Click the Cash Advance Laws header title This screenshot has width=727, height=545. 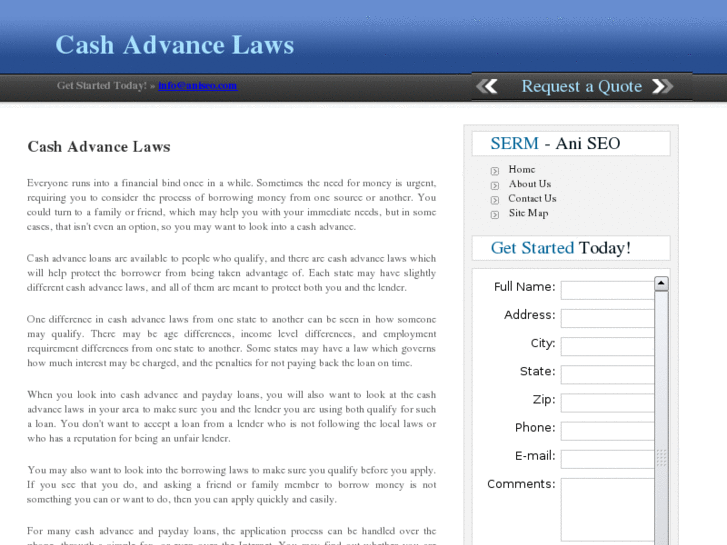(x=175, y=45)
